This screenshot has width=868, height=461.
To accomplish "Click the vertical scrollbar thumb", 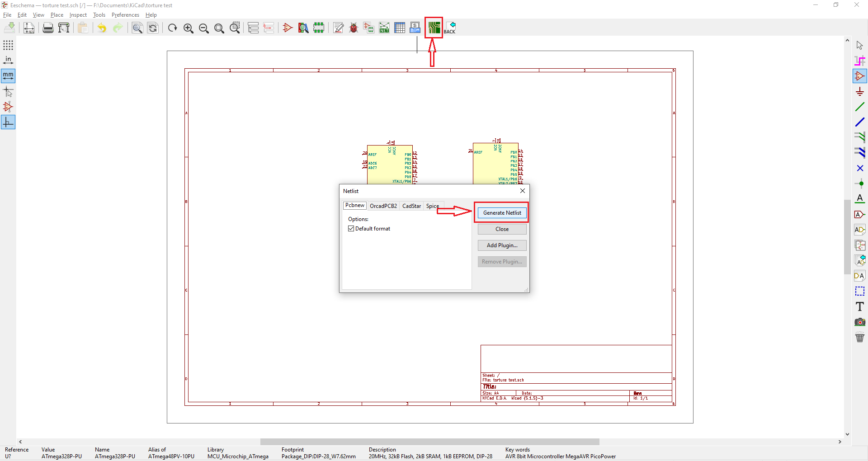I will (847, 237).
